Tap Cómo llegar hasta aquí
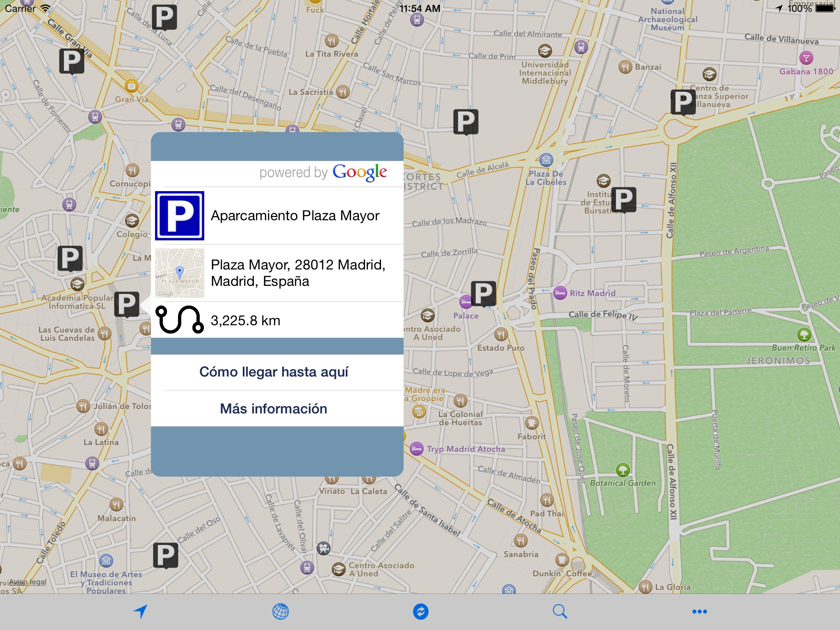The image size is (840, 630). tap(274, 372)
